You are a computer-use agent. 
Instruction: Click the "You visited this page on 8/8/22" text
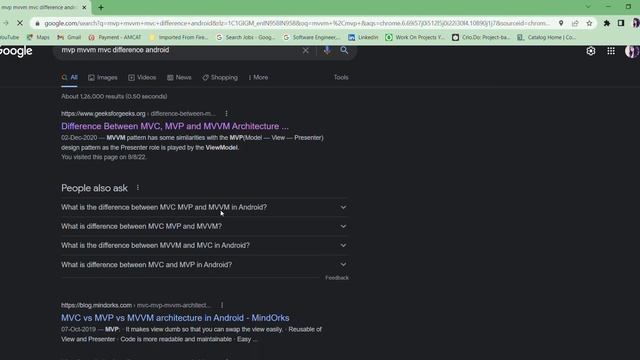coord(104,157)
